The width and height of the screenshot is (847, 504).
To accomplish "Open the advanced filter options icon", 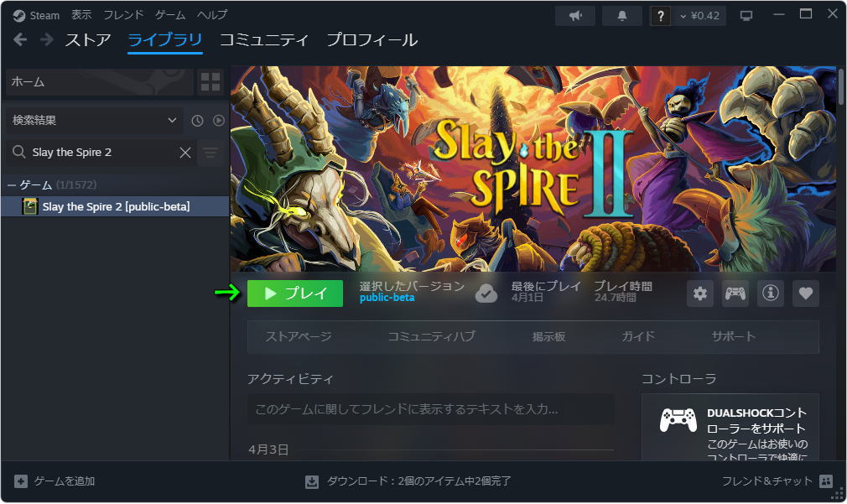I will [x=210, y=153].
